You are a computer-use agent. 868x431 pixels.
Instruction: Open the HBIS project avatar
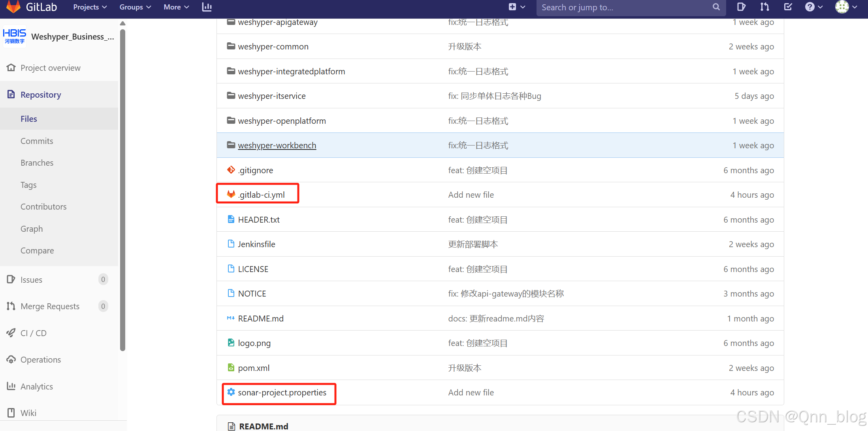tap(15, 36)
